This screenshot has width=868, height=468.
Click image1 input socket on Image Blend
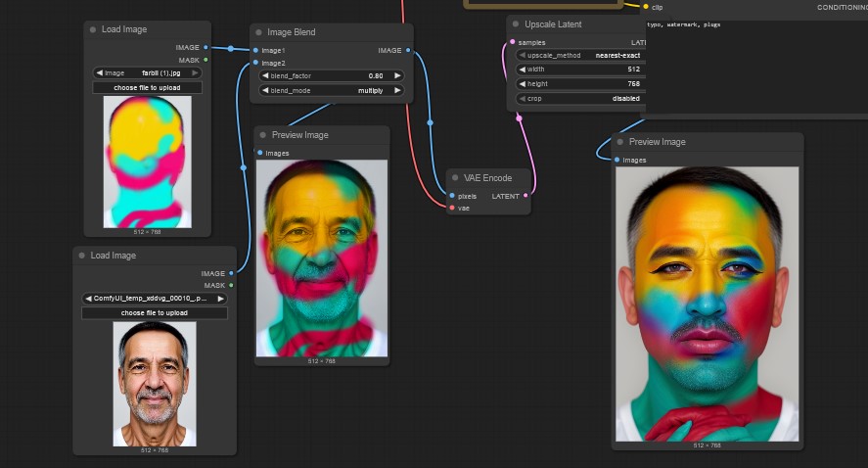[x=255, y=50]
